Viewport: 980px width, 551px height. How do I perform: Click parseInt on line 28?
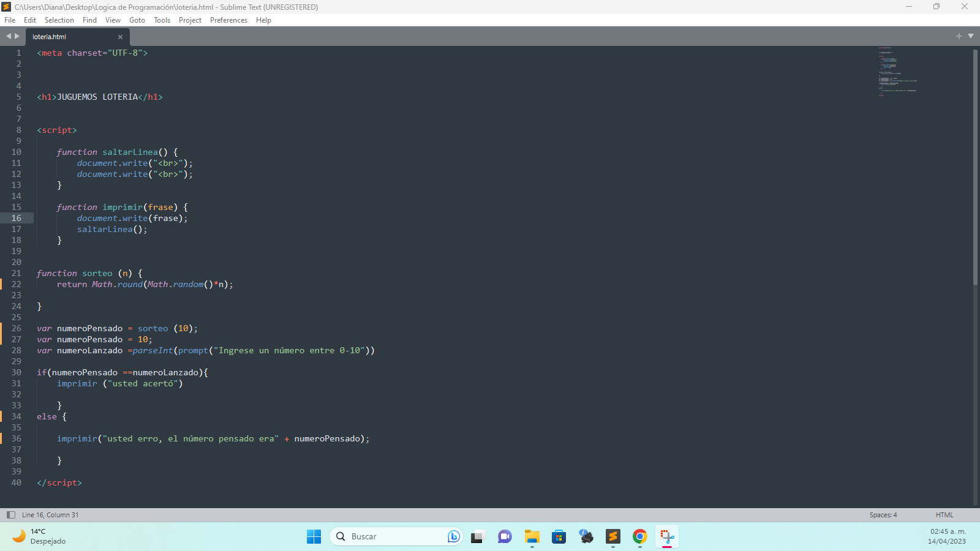pos(153,350)
